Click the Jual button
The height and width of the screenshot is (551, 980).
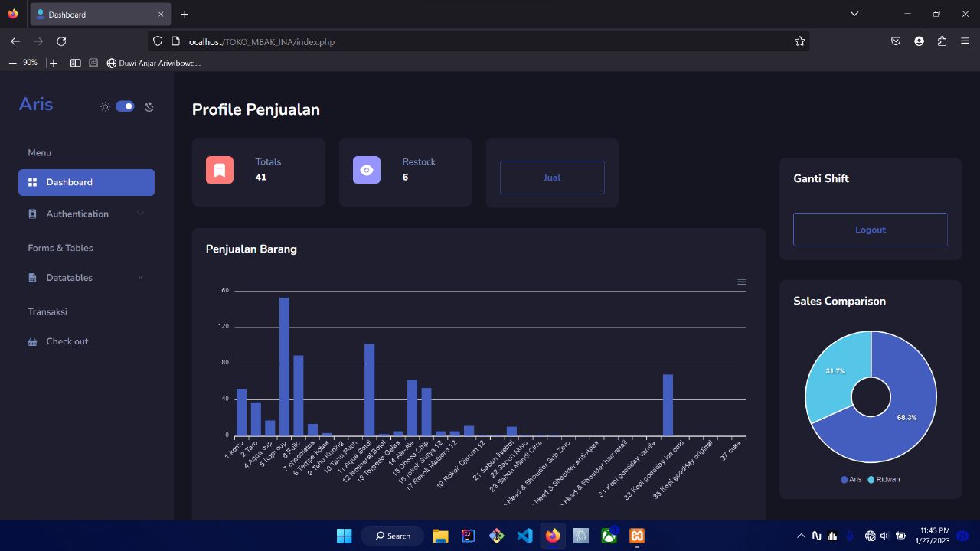[x=552, y=178]
